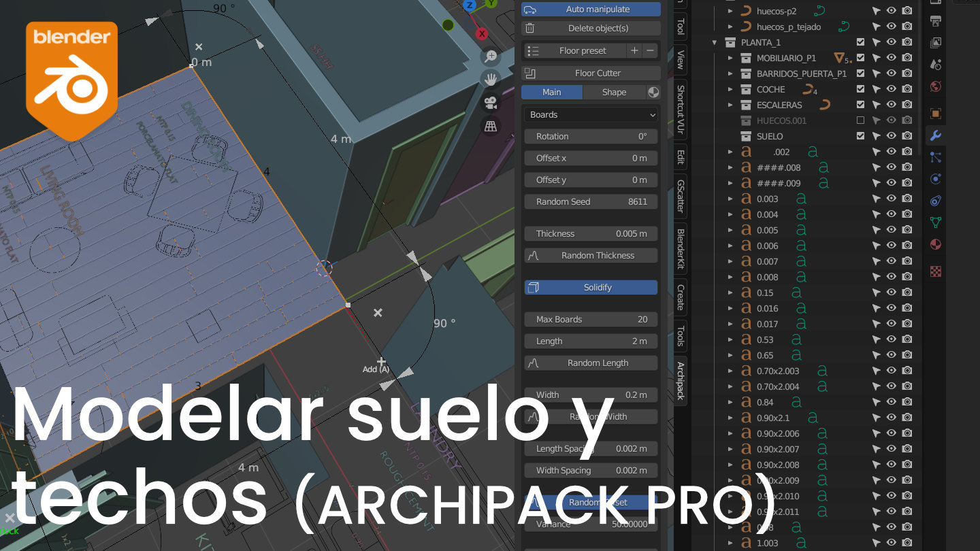This screenshot has width=980, height=551.
Task: Hide the SUELO object with its eye toggle
Action: [x=891, y=135]
